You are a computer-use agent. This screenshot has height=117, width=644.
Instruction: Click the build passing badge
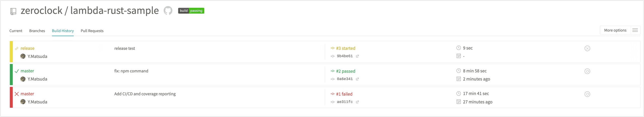[191, 11]
